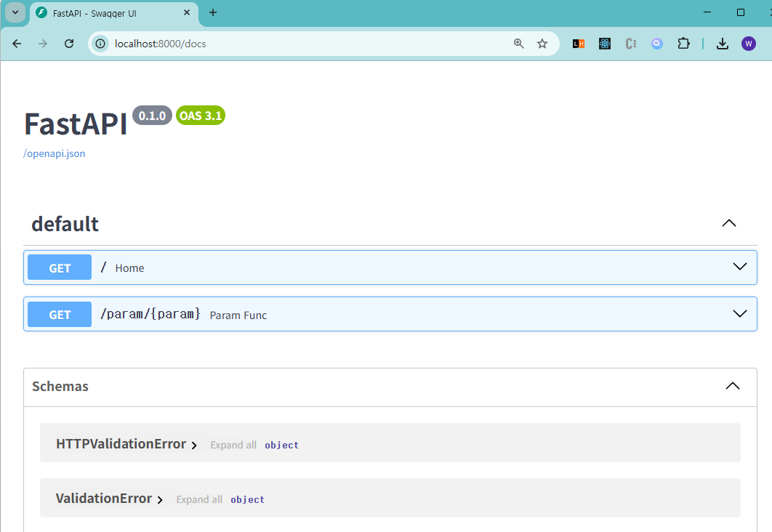
Task: Click the default tag heading
Action: 65,224
